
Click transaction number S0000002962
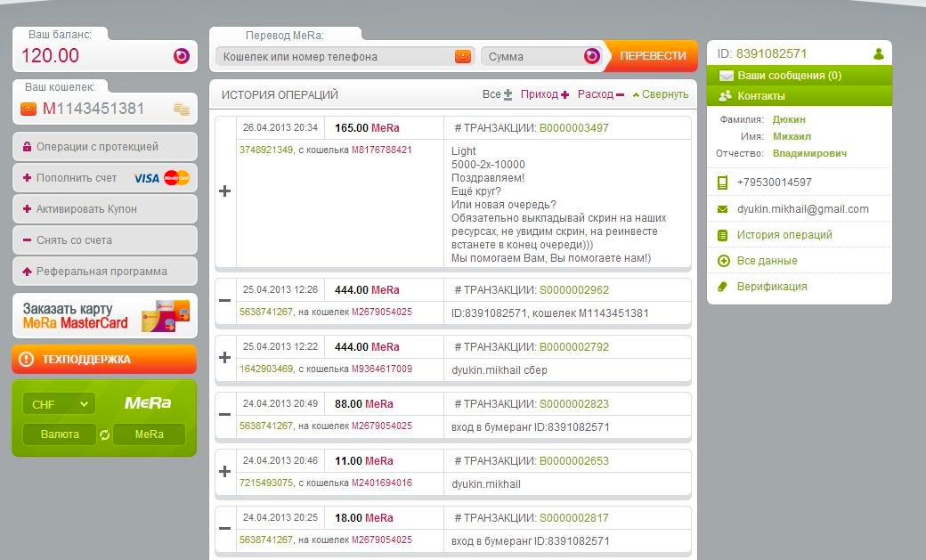point(574,290)
